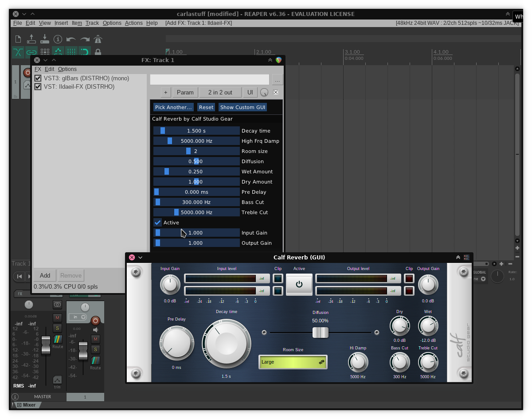Click the Undo arrow in REAPER toolbar
The width and height of the screenshot is (532, 419).
click(71, 39)
